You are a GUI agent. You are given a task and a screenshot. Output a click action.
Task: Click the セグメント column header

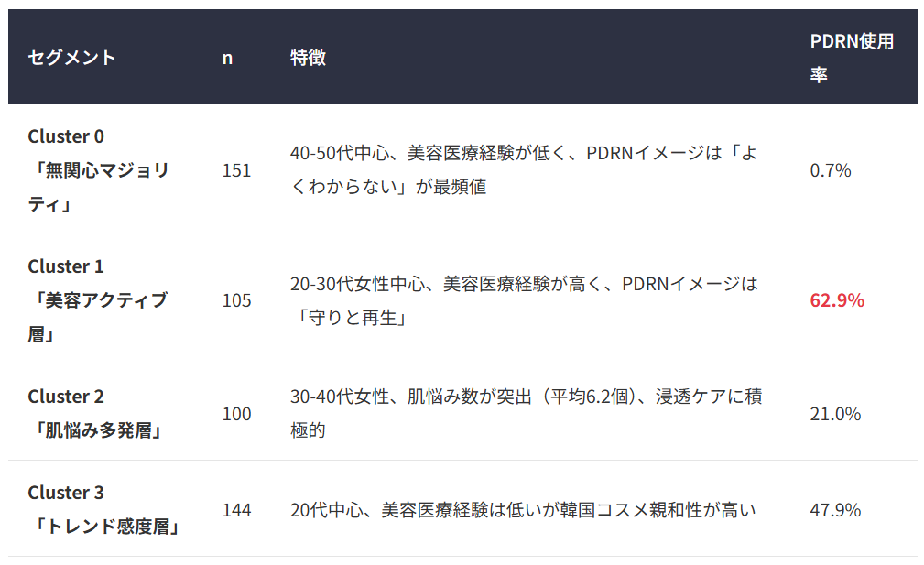click(72, 58)
